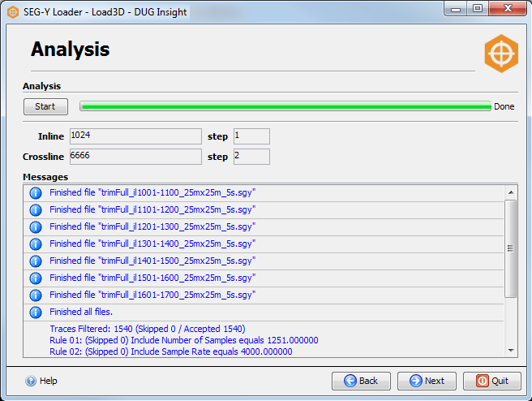Select message "trimFull_il1401-1500_25mx25m_5s.sgy"
Screen dimensions: 532x401
264,261
